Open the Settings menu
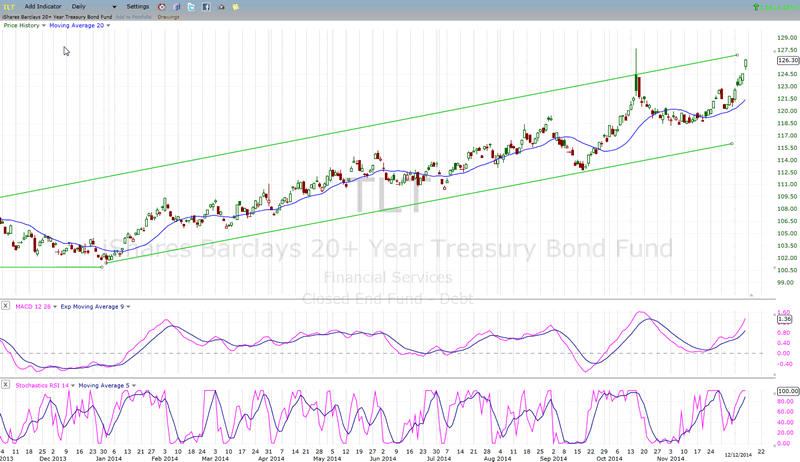The height and width of the screenshot is (462, 800). (x=138, y=7)
